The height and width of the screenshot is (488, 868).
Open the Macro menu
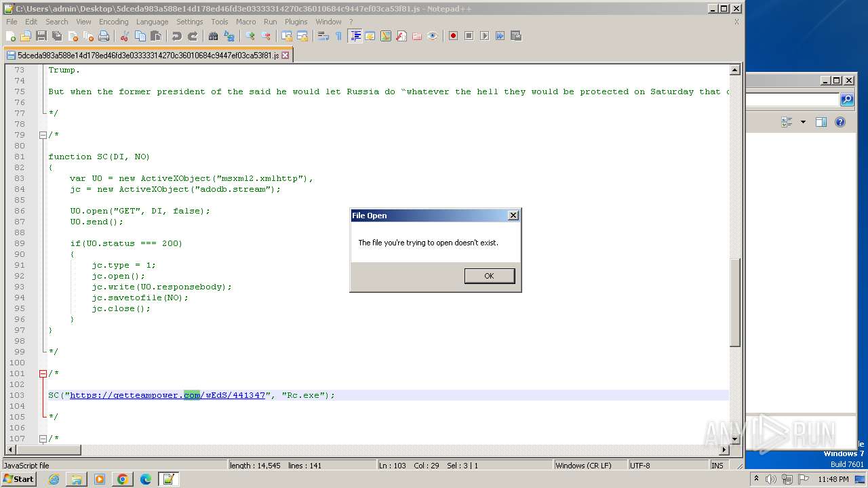pos(245,22)
